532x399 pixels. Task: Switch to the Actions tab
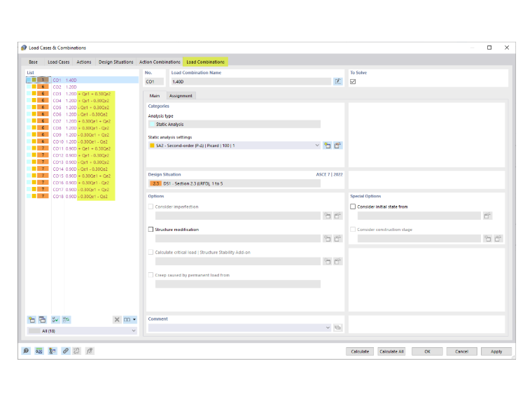point(84,62)
